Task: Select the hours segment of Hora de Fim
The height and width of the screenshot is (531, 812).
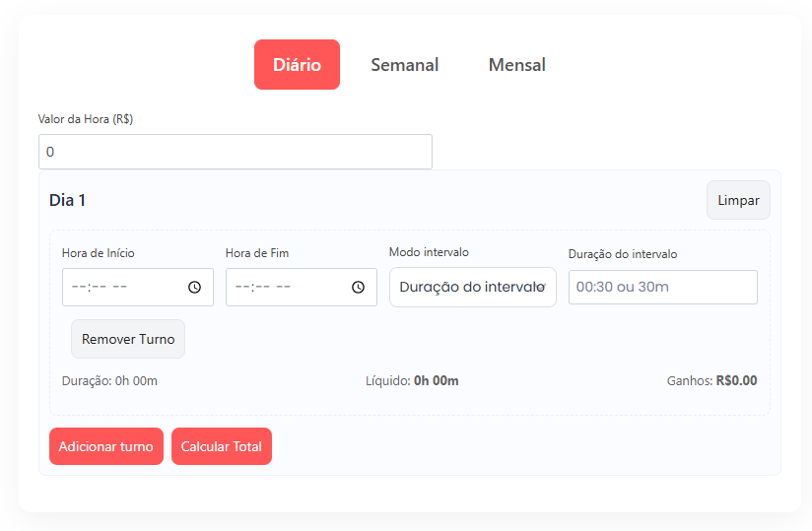Action: [243, 287]
